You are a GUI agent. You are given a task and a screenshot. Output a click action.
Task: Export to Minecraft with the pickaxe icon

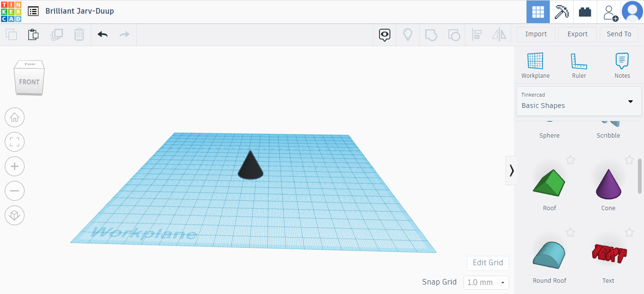point(561,12)
